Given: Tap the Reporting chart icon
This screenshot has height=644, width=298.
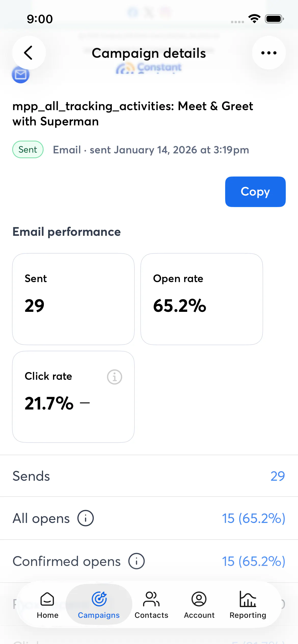Looking at the screenshot, I should click(x=248, y=599).
